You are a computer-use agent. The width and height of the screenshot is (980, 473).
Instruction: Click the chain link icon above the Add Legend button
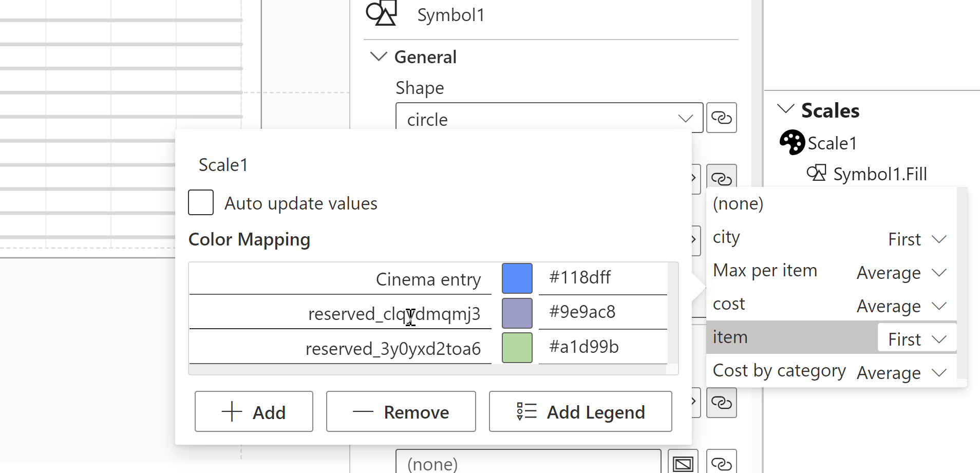click(722, 403)
